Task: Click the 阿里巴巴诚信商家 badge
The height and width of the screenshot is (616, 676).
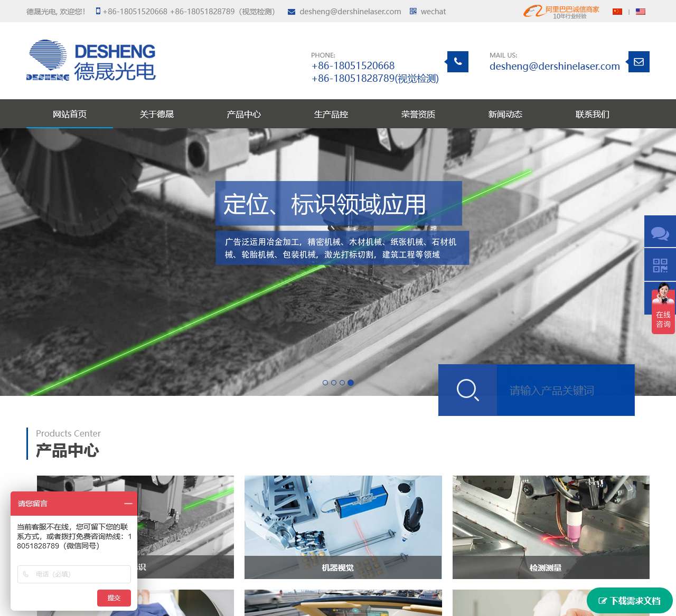Action: (561, 11)
